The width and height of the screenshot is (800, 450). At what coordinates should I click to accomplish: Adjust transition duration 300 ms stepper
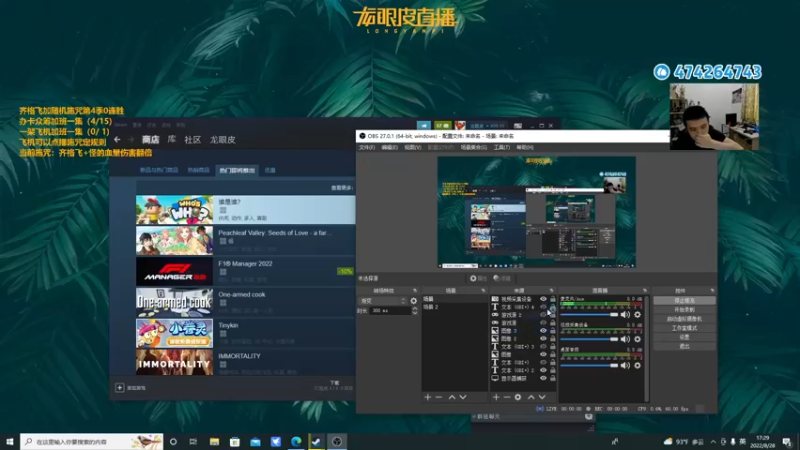(x=415, y=310)
